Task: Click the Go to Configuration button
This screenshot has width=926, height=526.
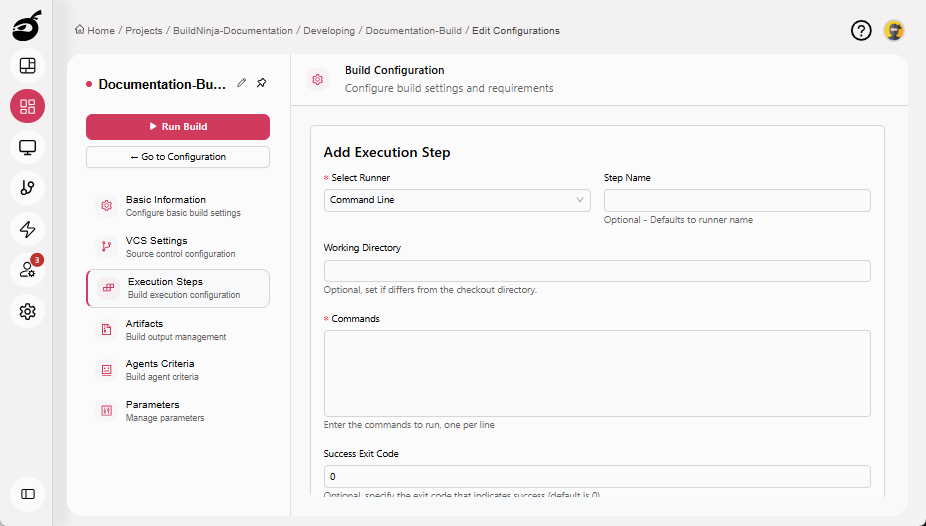Action: point(178,157)
